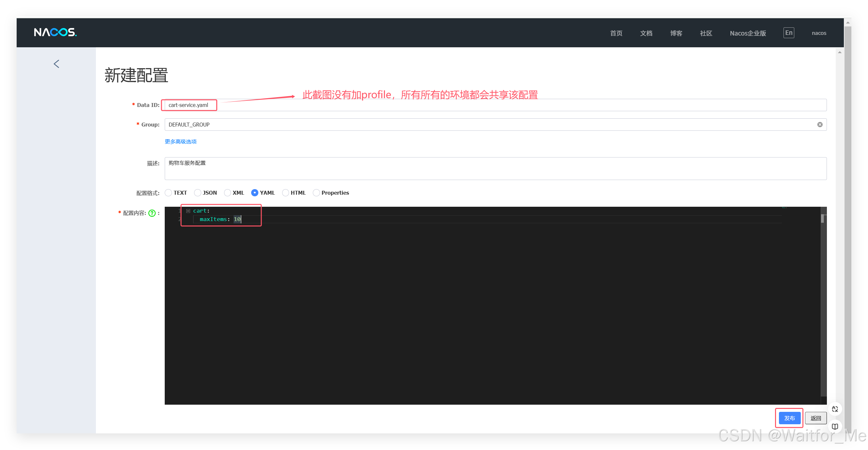Screen dimensions: 868x450
Task: Click the 发布 publish button
Action: (x=789, y=418)
